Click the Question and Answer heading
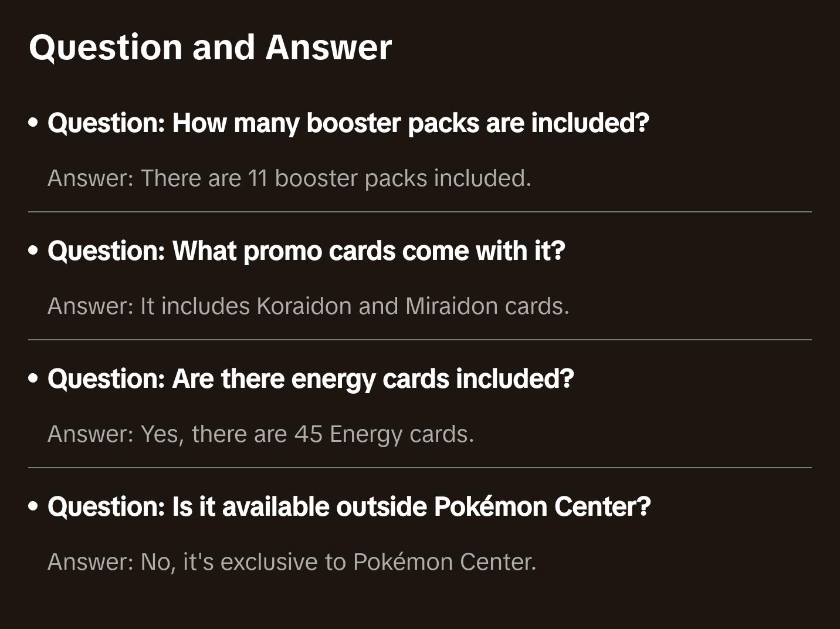840x629 pixels. point(210,48)
